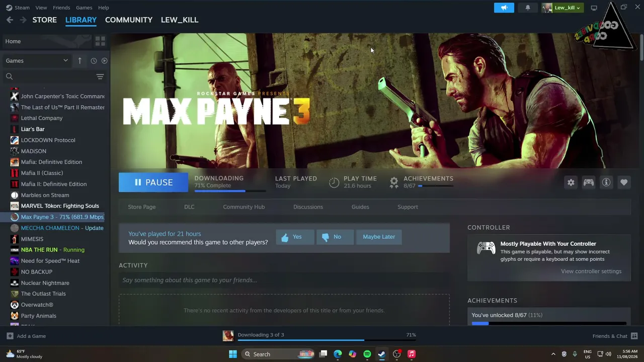
Task: Toggle show ready-to-play games filter
Action: pyautogui.click(x=104, y=60)
